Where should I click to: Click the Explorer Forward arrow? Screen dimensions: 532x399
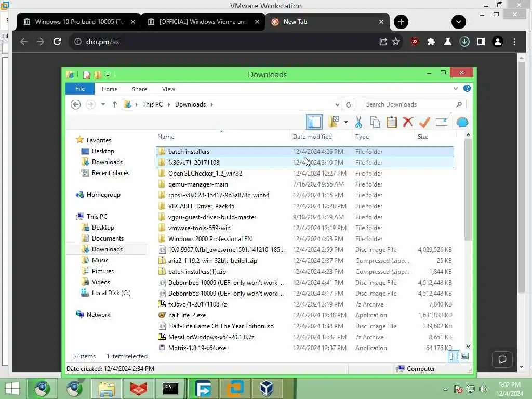coord(90,104)
